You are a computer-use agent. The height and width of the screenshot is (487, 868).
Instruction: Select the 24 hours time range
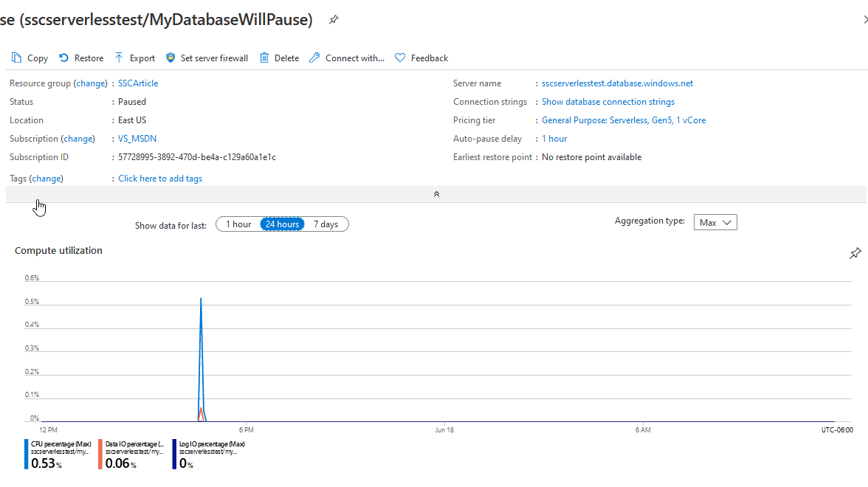[x=283, y=224]
